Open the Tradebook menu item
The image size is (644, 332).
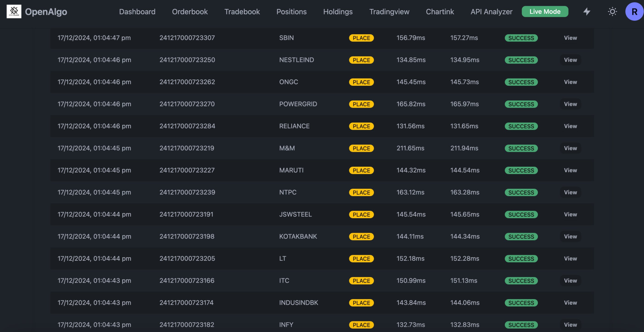(x=242, y=12)
